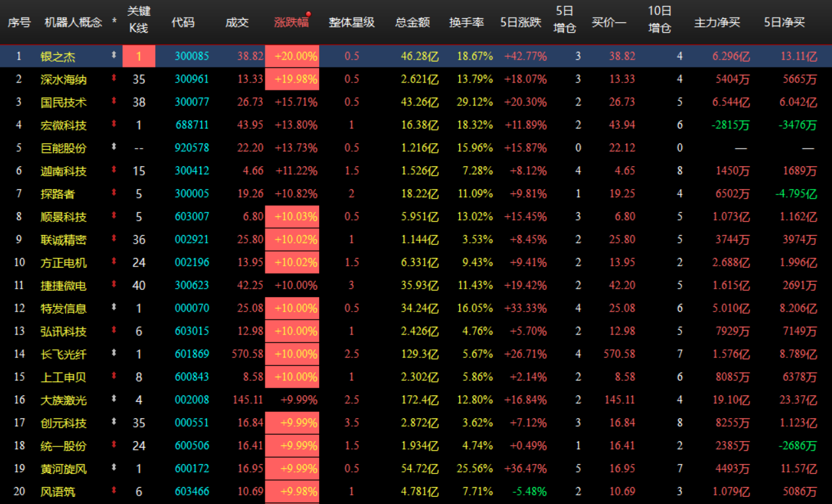Click the marker icon beside 银之杰
Screen dimensions: 832x504
(x=114, y=56)
